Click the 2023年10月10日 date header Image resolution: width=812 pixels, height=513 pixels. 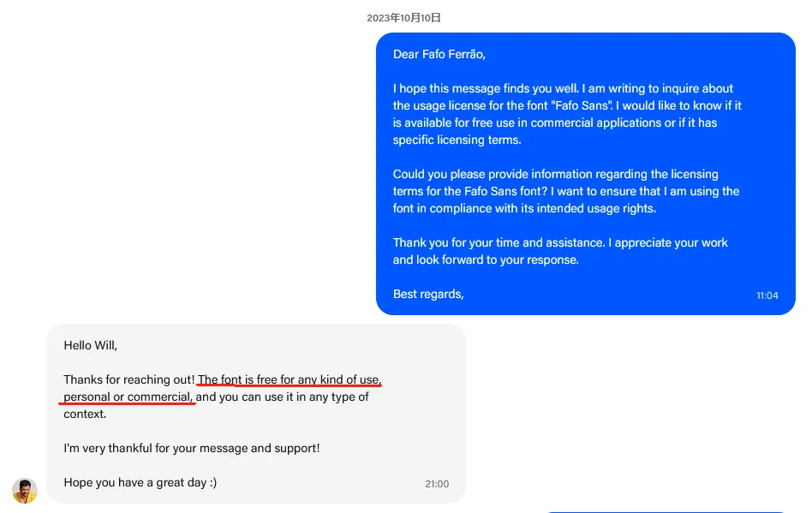point(403,18)
